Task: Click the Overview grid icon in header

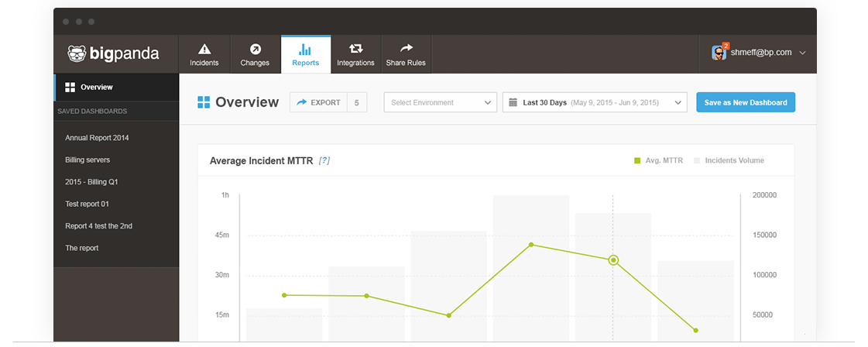Action: point(204,102)
